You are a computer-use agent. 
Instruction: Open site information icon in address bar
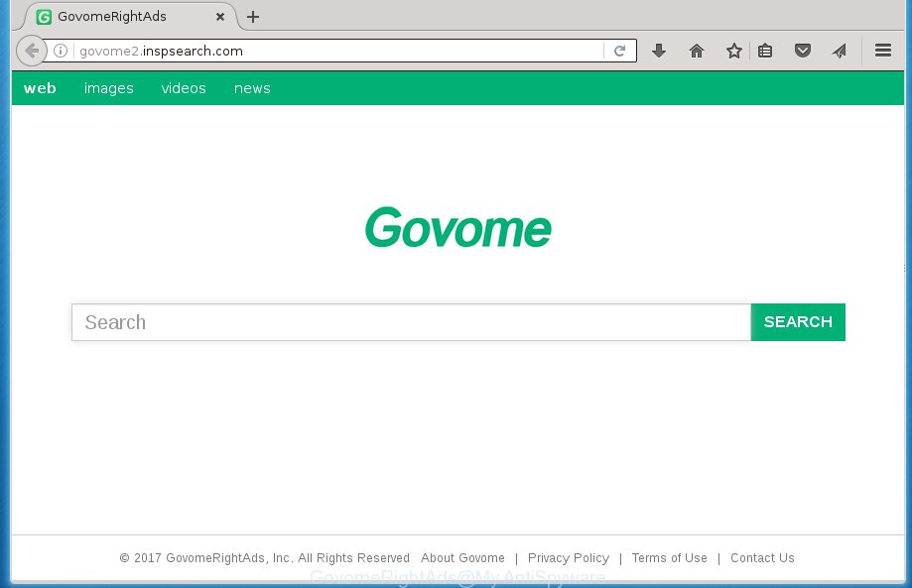(61, 52)
